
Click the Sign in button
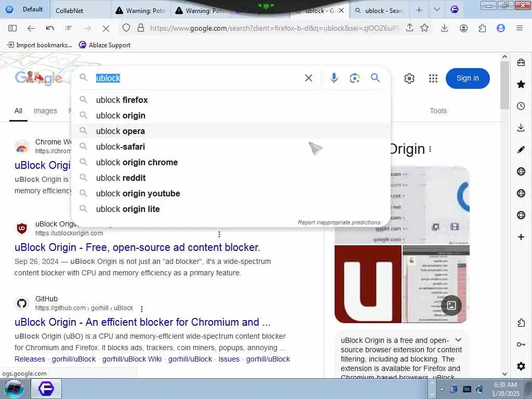click(468, 78)
